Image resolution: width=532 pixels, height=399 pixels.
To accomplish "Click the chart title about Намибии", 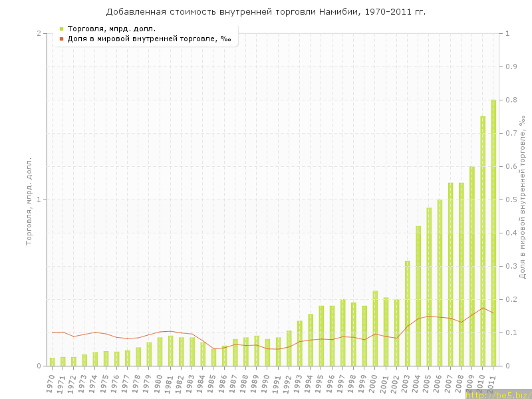I will coord(266,12).
